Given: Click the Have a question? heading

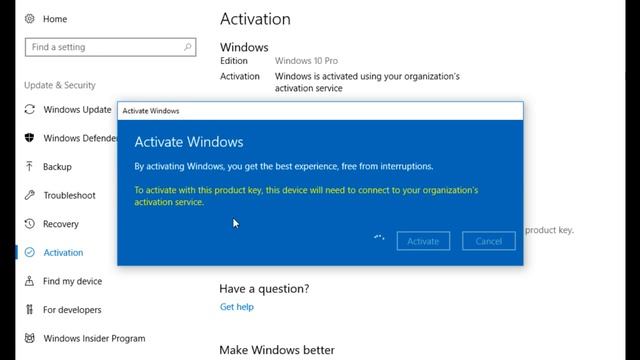Looking at the screenshot, I should pos(264,289).
